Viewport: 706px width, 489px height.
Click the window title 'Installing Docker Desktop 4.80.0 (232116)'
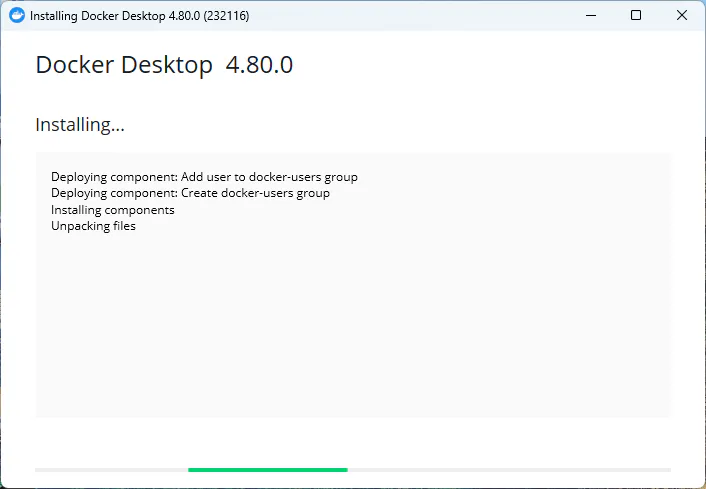(x=140, y=16)
